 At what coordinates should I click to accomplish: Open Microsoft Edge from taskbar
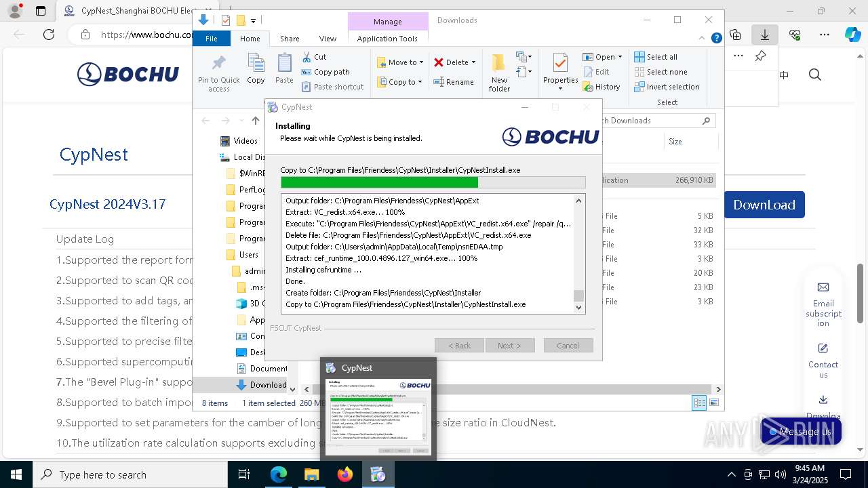(279, 474)
